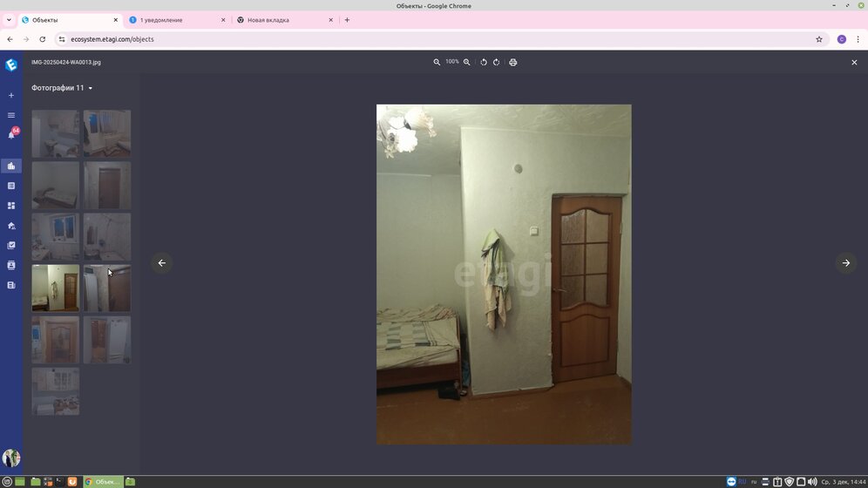868x488 pixels.
Task: Open the tasks checklist sidebar icon
Action: (11, 245)
